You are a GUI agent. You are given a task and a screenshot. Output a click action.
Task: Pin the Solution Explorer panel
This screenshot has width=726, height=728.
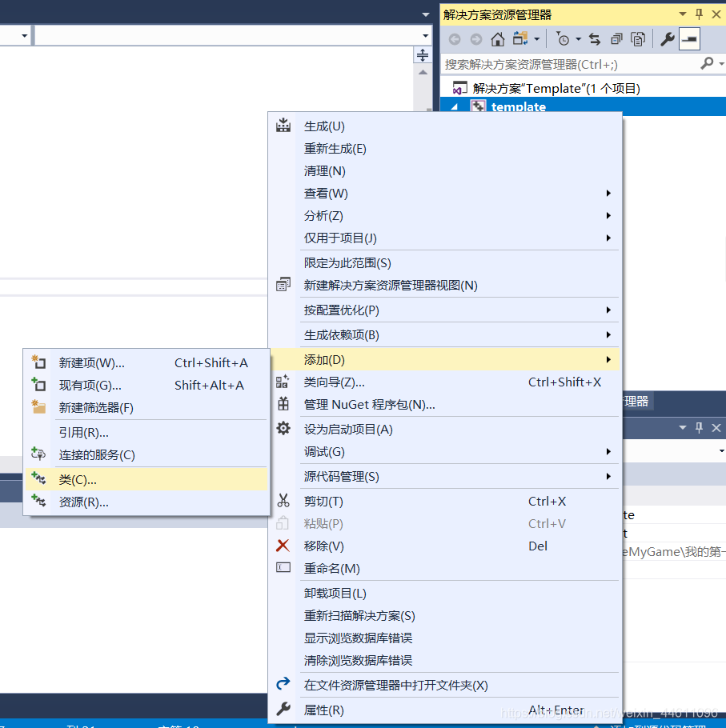coord(699,14)
